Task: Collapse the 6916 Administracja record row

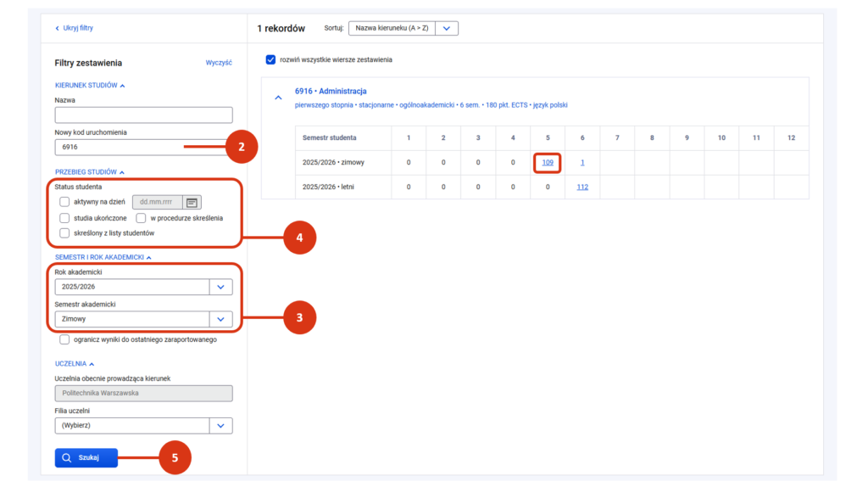Action: pyautogui.click(x=278, y=98)
